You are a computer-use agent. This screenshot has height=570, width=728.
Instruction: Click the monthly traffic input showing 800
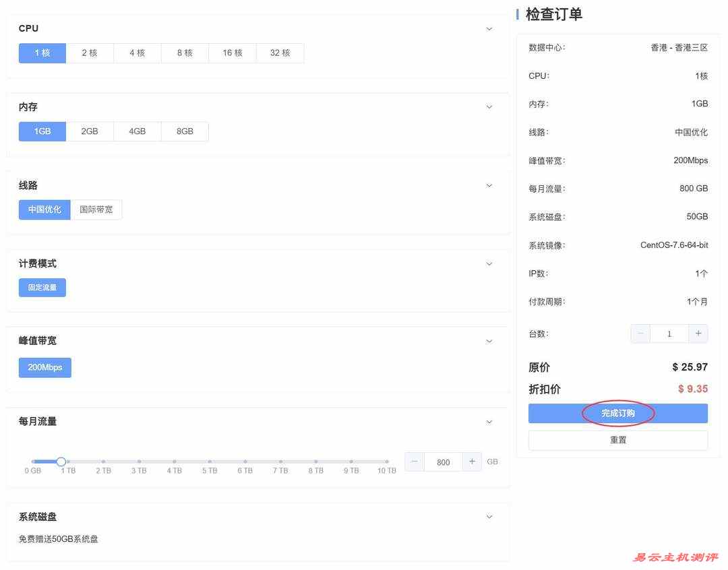click(x=442, y=462)
